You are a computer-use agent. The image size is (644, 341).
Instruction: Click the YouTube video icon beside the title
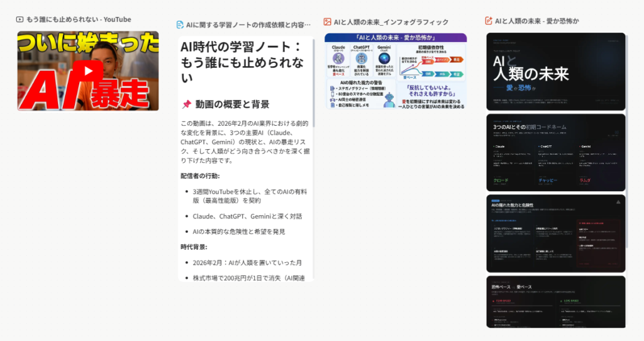click(x=20, y=20)
